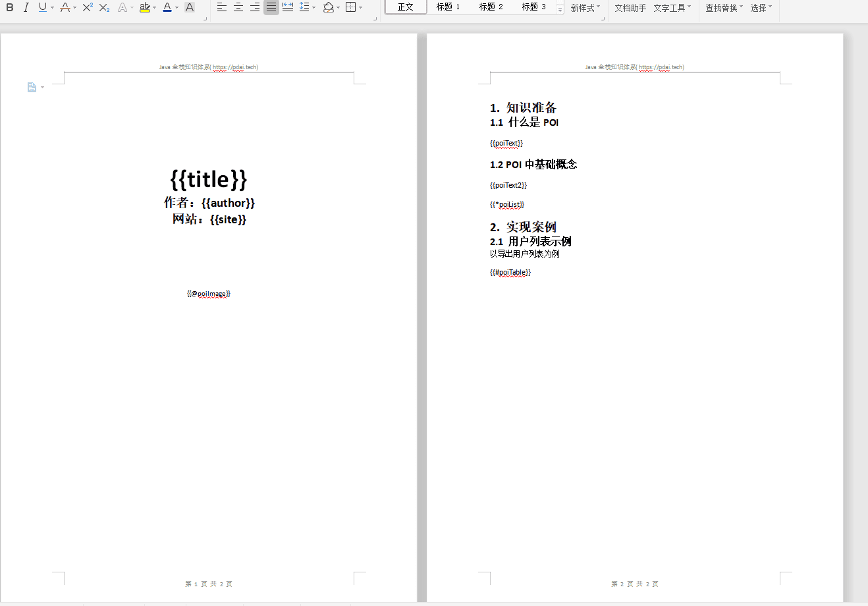Toggle underline formatting
This screenshot has height=606, width=868.
[x=43, y=8]
